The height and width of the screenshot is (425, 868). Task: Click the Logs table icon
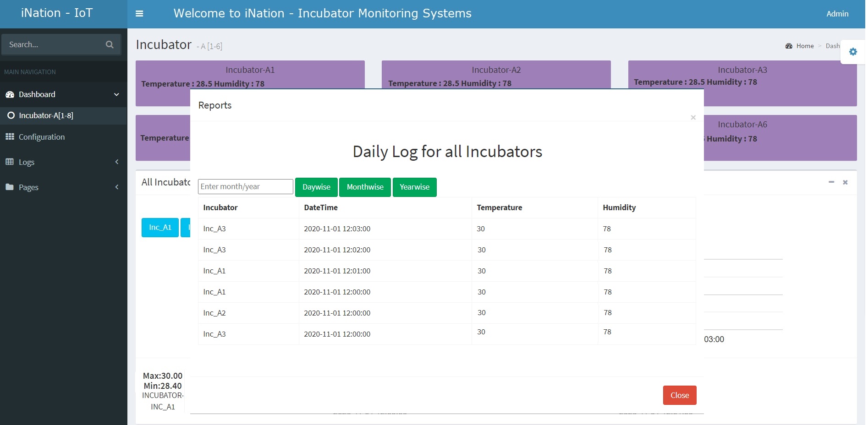point(10,162)
